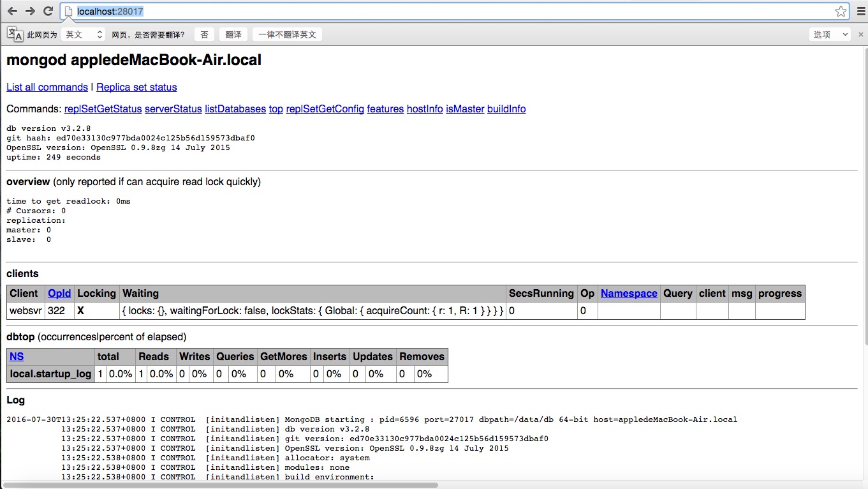Run the replSetGetStatus command link
Screen dimensions: 868x489
coord(103,109)
